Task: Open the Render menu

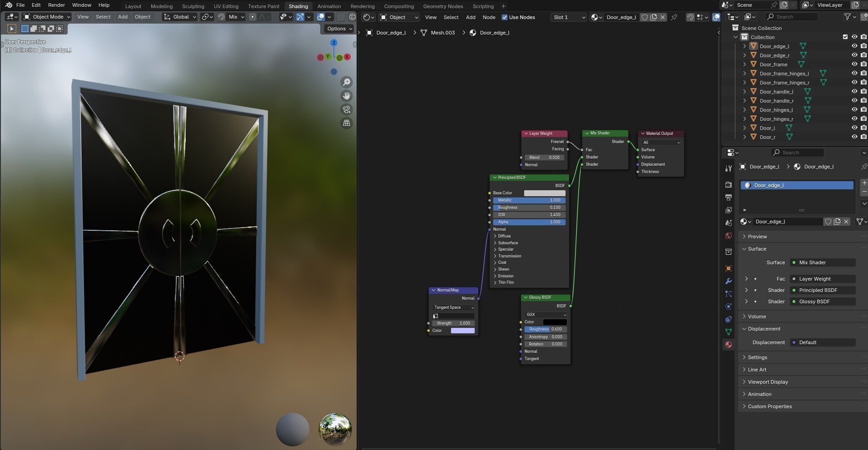Action: tap(56, 5)
